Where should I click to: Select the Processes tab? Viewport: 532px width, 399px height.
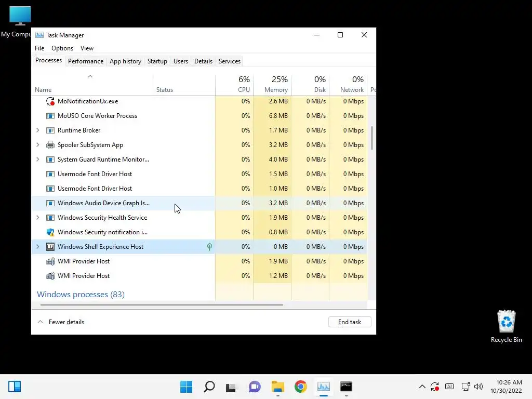click(48, 60)
